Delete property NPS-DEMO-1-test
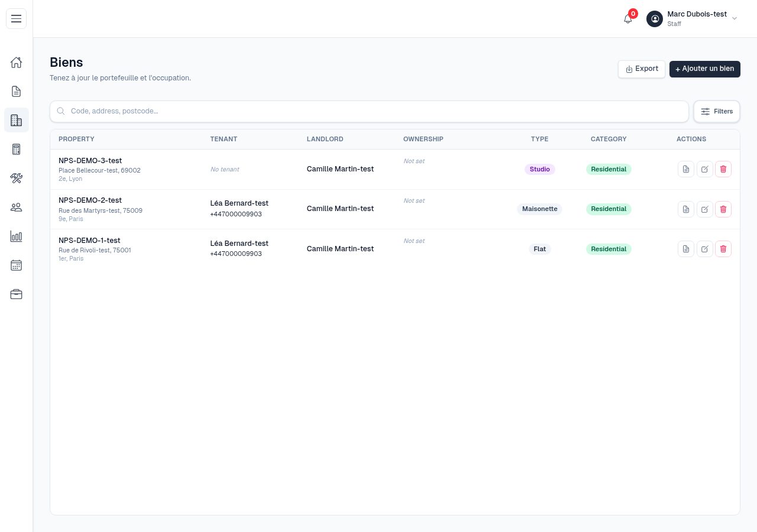The height and width of the screenshot is (532, 757). [723, 249]
